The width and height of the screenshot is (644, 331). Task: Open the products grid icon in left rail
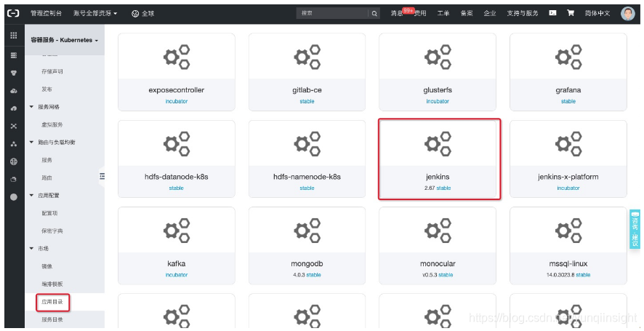[14, 36]
